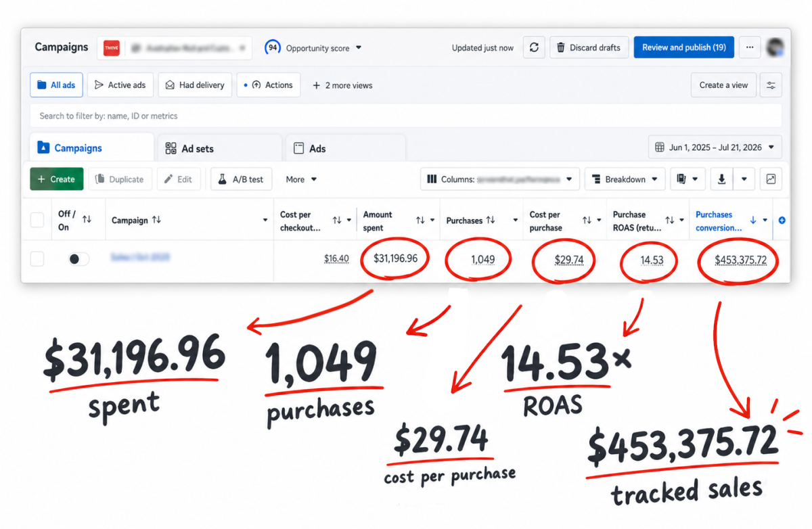Open the Columns preset dropdown
This screenshot has width=812, height=529.
coord(500,179)
